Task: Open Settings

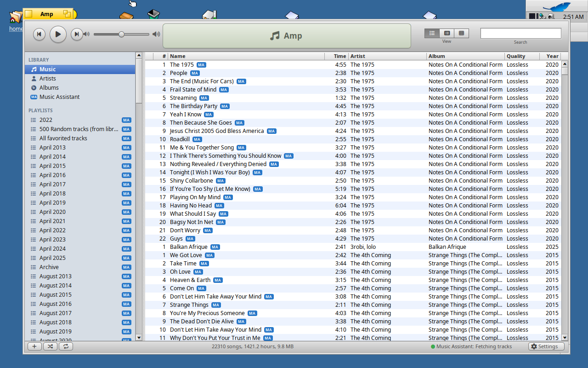Action: [546, 346]
